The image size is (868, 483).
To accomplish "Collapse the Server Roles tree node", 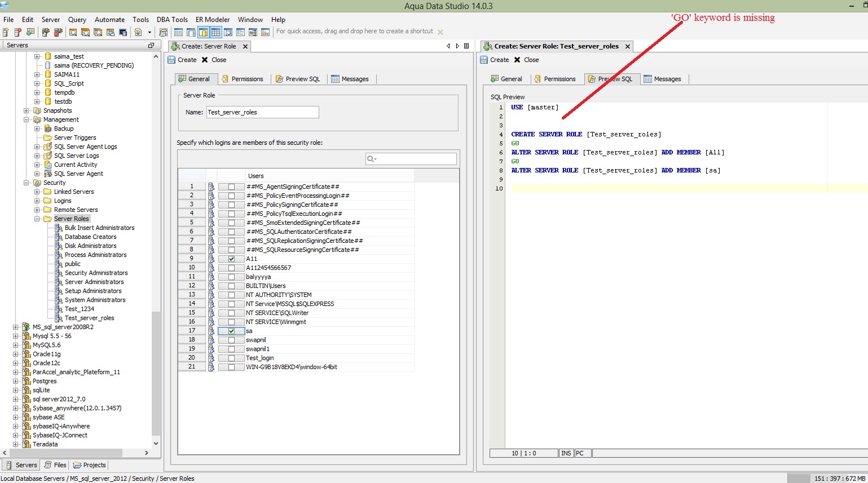I will (x=37, y=219).
